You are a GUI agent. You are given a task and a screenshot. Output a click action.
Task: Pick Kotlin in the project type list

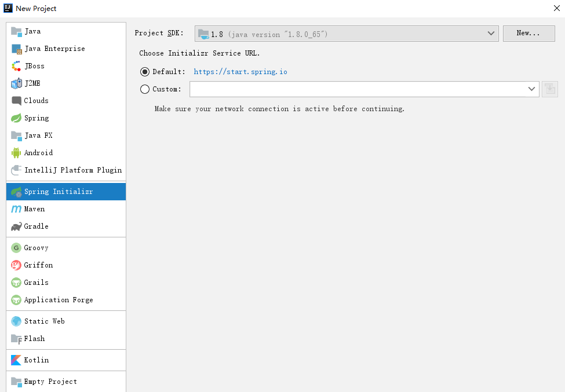click(x=66, y=360)
